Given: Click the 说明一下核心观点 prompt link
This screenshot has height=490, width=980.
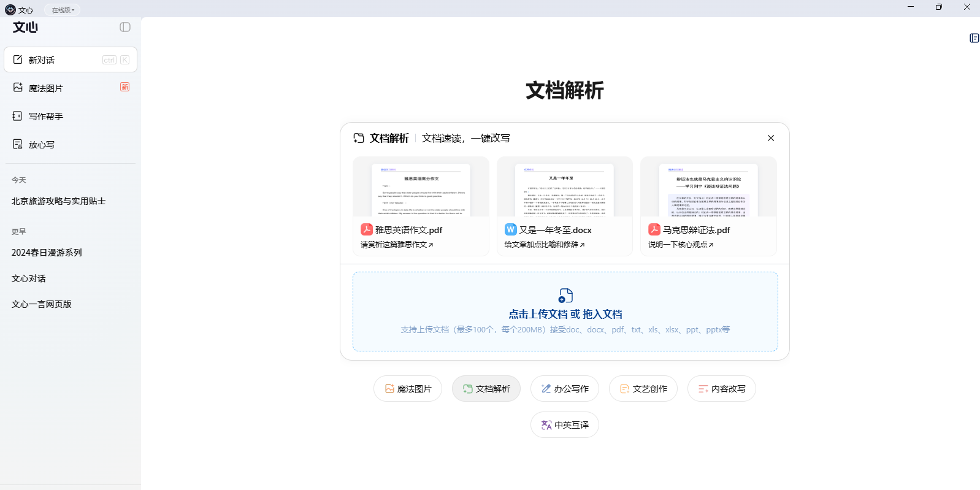Looking at the screenshot, I should click(681, 245).
